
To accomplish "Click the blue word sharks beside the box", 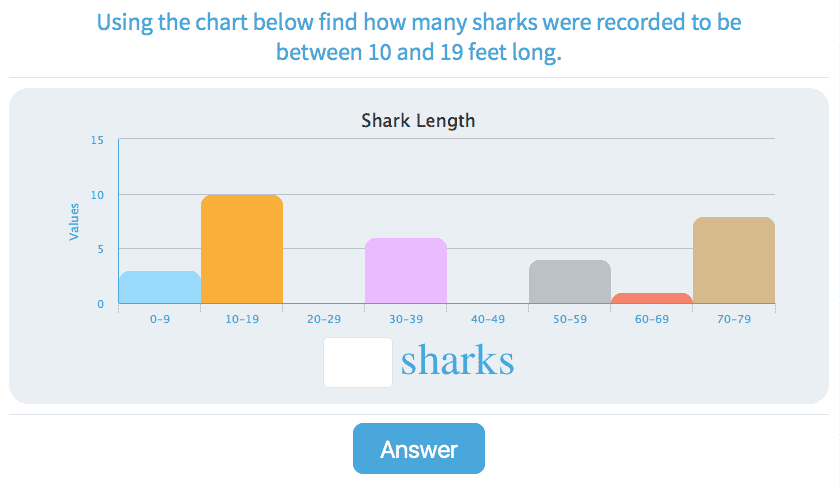I will click(x=458, y=362).
